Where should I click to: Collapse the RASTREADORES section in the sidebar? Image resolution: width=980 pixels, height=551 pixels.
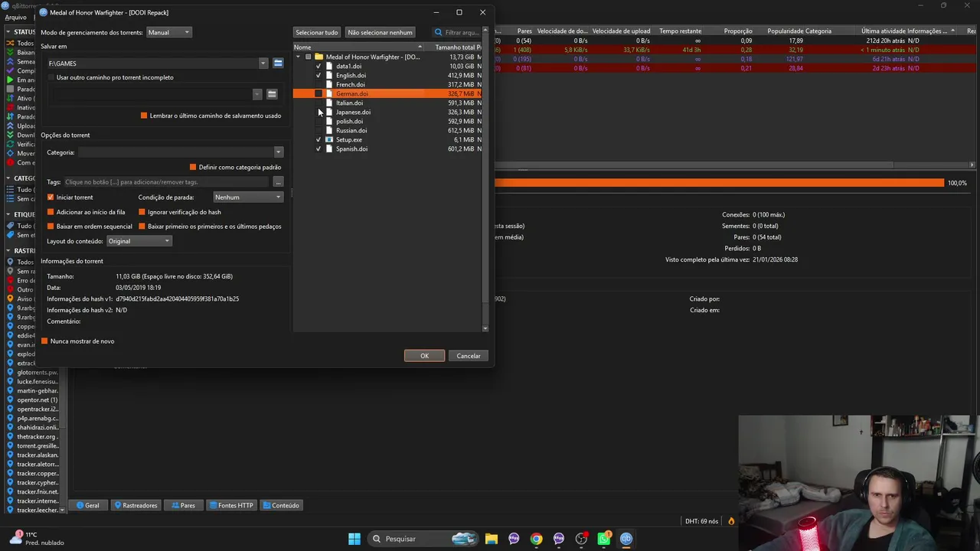click(x=8, y=251)
